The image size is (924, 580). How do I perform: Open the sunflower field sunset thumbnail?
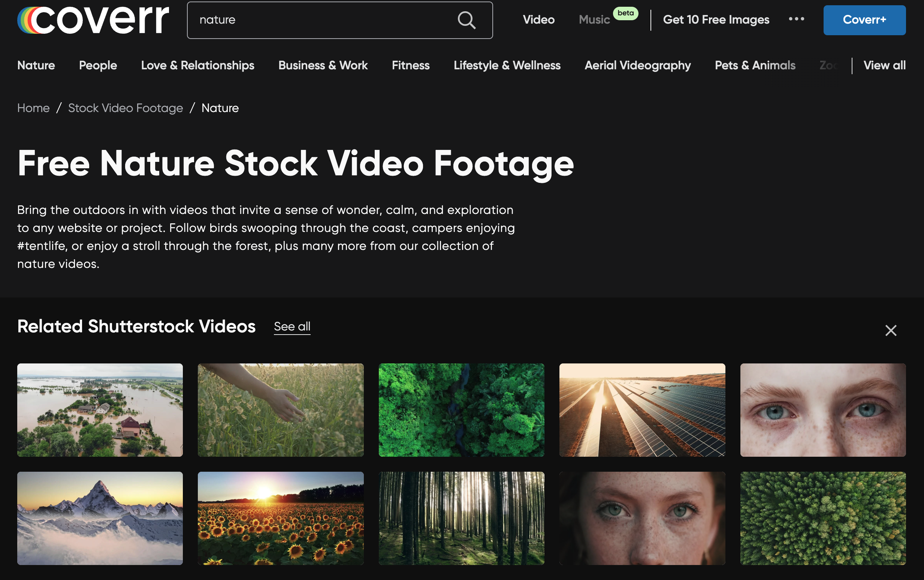[x=280, y=518]
